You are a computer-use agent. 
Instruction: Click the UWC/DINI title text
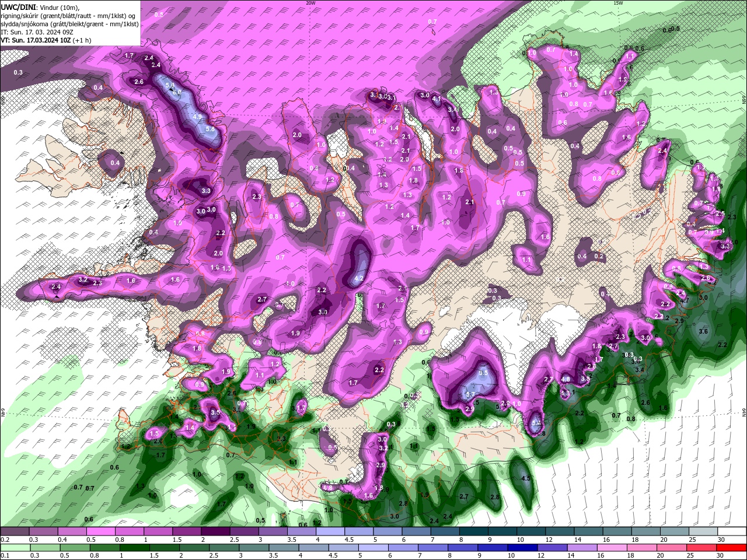19,6
